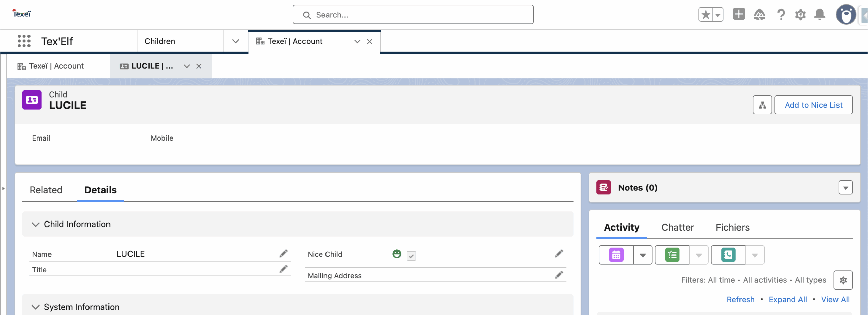The image size is (868, 315).
Task: Log a call with phone icon
Action: tap(728, 255)
